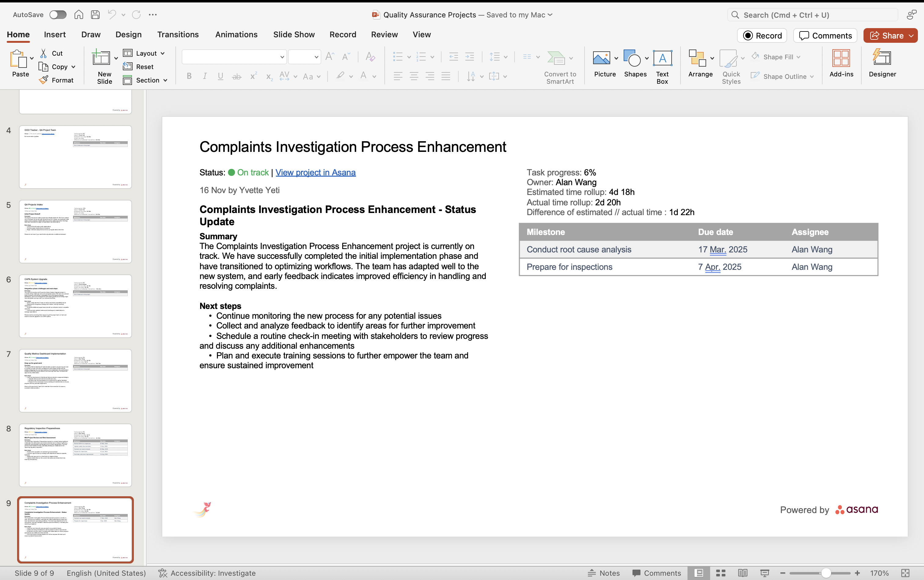Open the Slide Show tab
The height and width of the screenshot is (580, 924).
point(294,35)
